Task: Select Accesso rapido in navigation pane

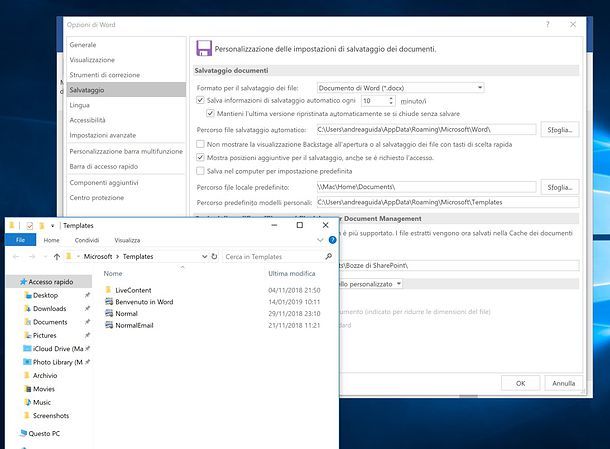Action: (x=49, y=282)
